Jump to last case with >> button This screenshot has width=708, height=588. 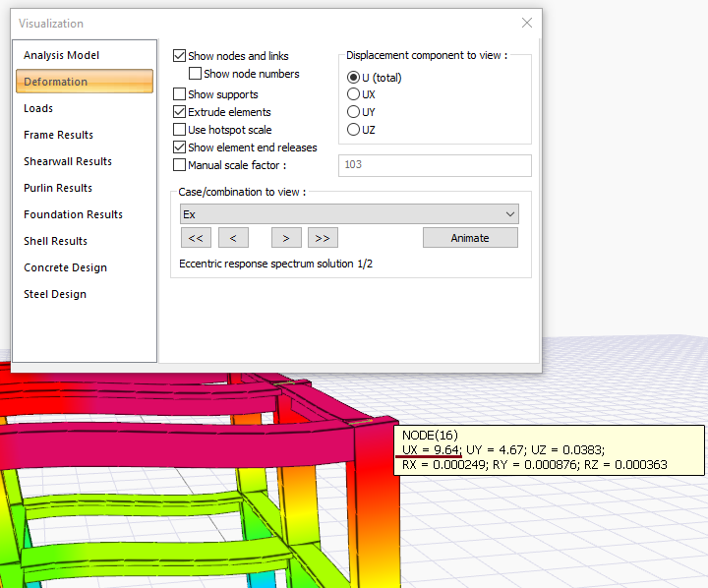coord(323,238)
